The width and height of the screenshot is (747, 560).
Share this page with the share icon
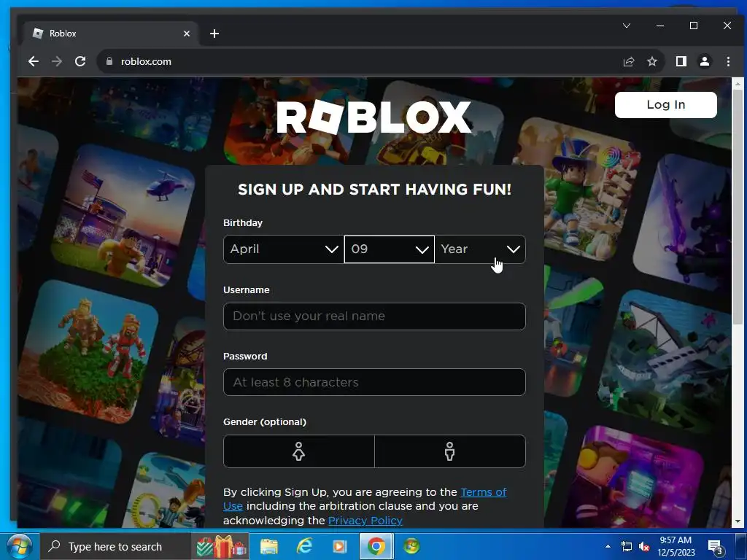pos(629,61)
